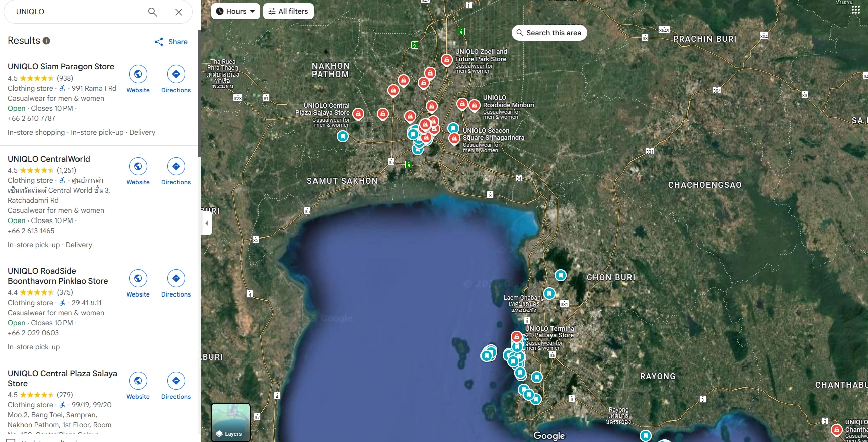Expand the Hours filter dropdown
Screen dimensions: 868x442
pos(235,11)
